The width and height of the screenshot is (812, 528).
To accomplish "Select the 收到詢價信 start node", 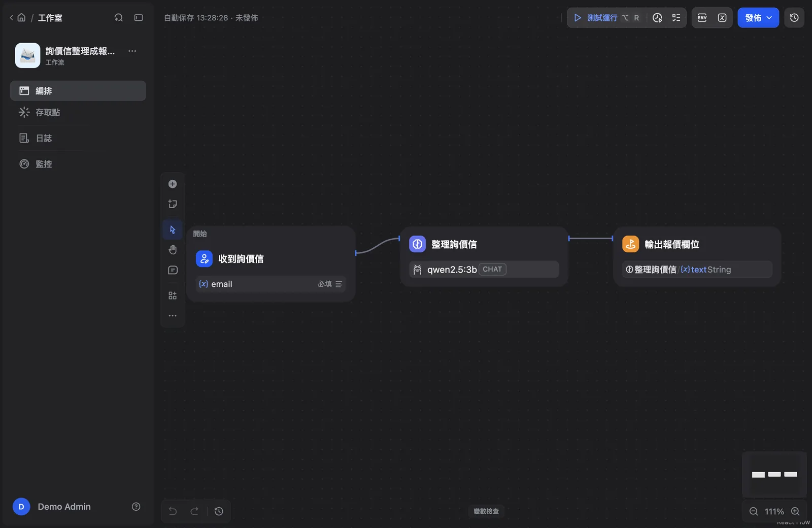I will tap(271, 264).
